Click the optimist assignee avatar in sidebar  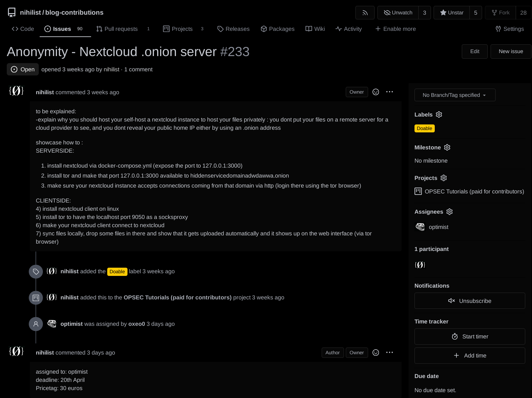coord(420,227)
